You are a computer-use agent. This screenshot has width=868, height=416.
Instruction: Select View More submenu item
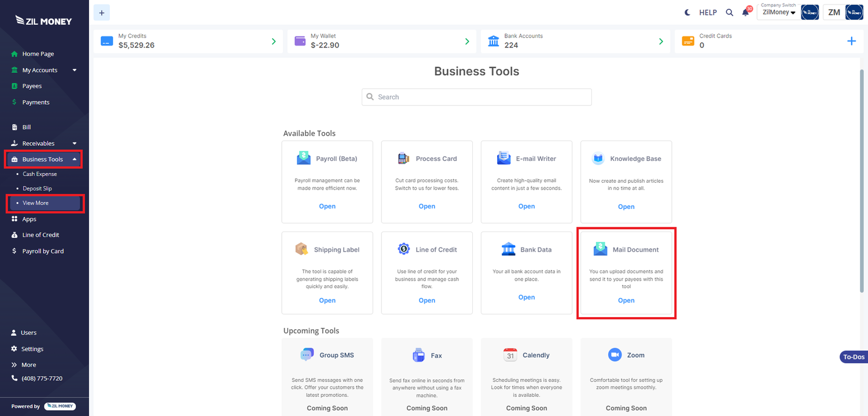click(45, 203)
